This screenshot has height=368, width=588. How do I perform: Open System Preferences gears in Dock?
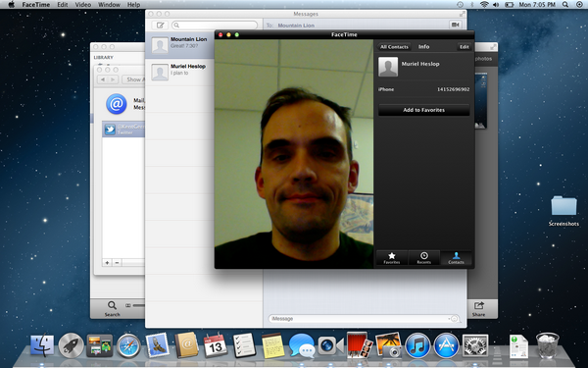click(475, 345)
